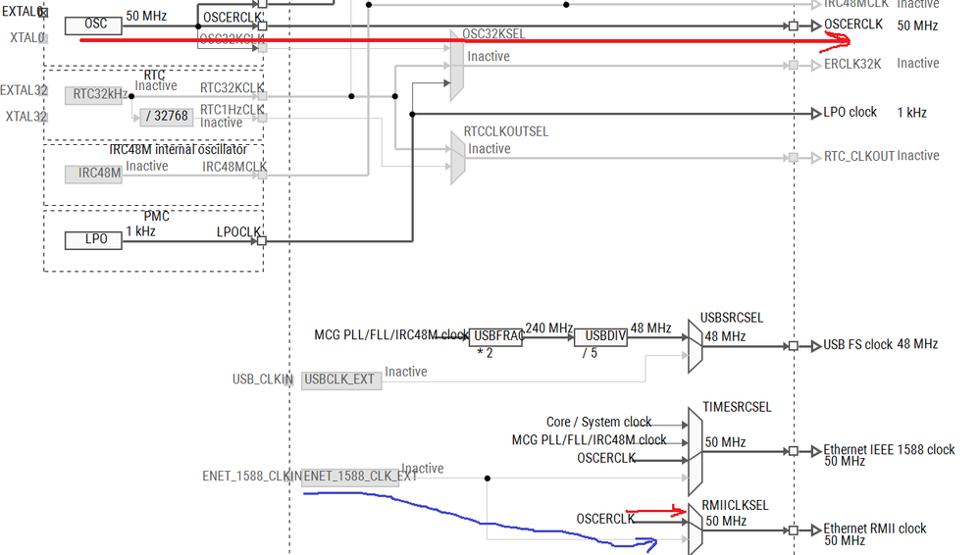Image resolution: width=980 pixels, height=555 pixels.
Task: Click the 240 MHz USBFRAC output value
Action: (548, 328)
